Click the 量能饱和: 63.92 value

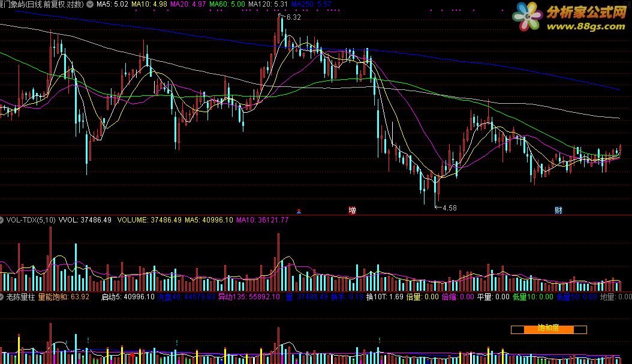(x=64, y=297)
